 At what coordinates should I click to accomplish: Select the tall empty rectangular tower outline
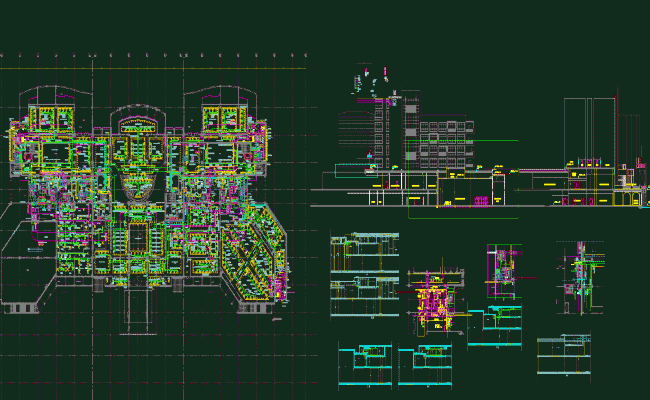[589, 131]
